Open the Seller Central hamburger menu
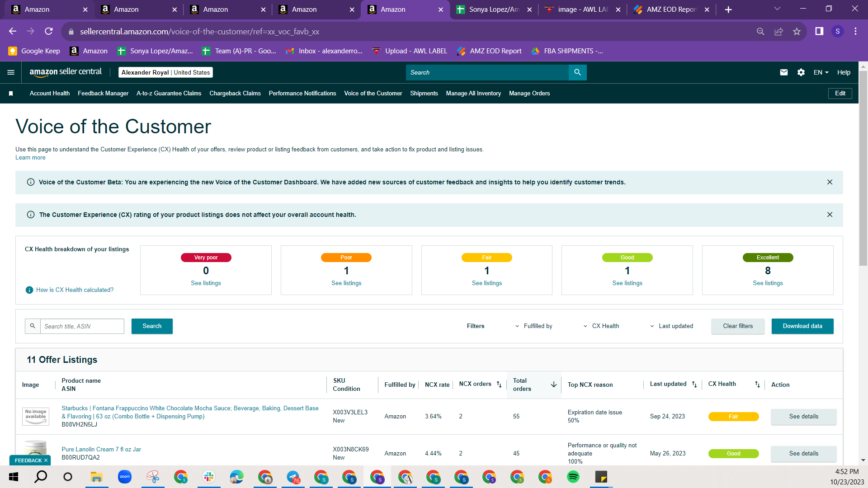Screen dimensions: 868x488 click(11, 72)
